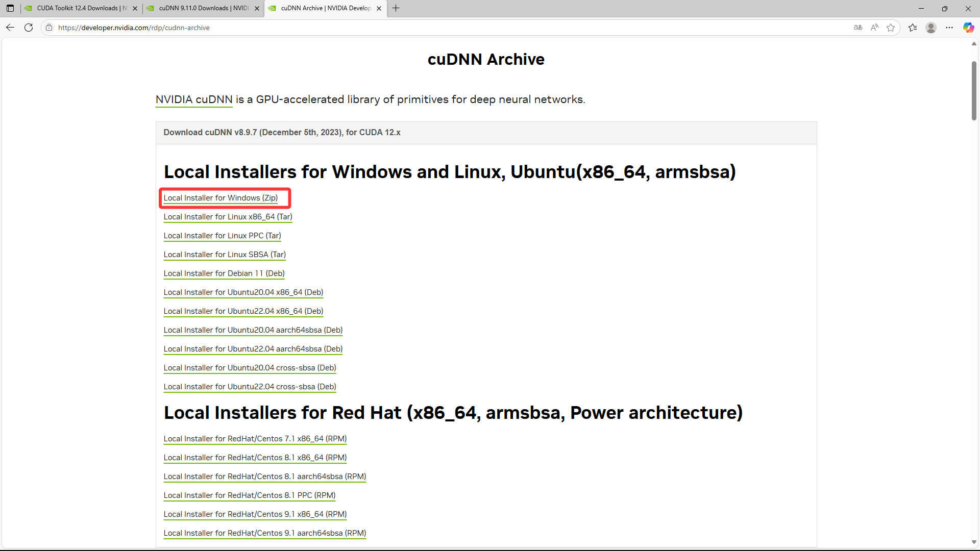980x551 pixels.
Task: Go back to the previous page
Action: (x=10, y=28)
